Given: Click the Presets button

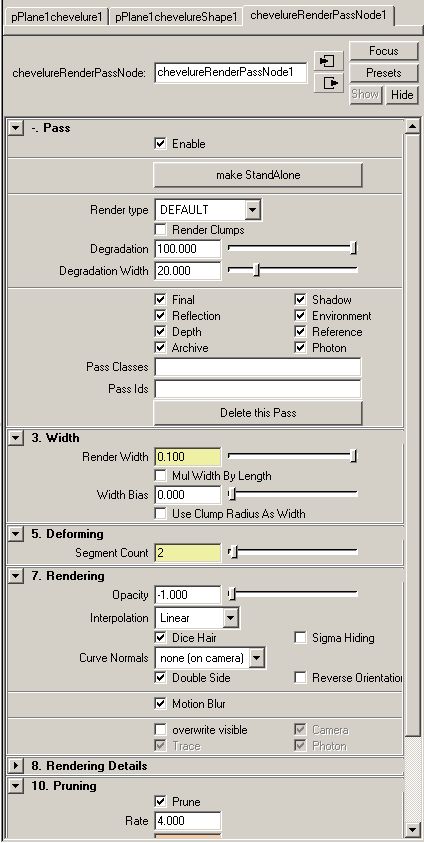Looking at the screenshot, I should tap(384, 73).
